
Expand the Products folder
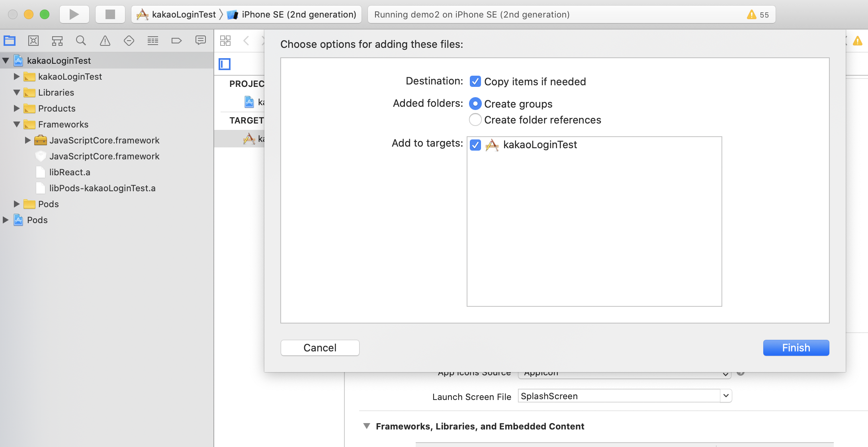[x=17, y=108]
